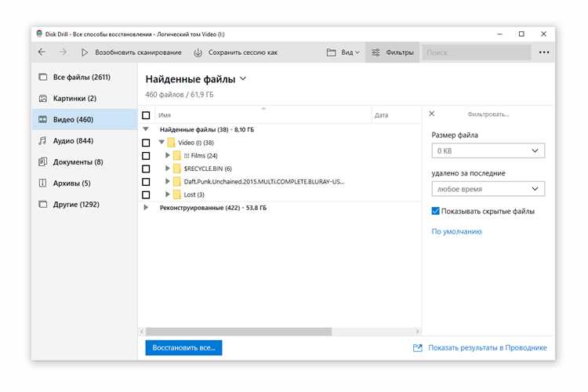
Task: Click the save session download icon
Action: 198,53
